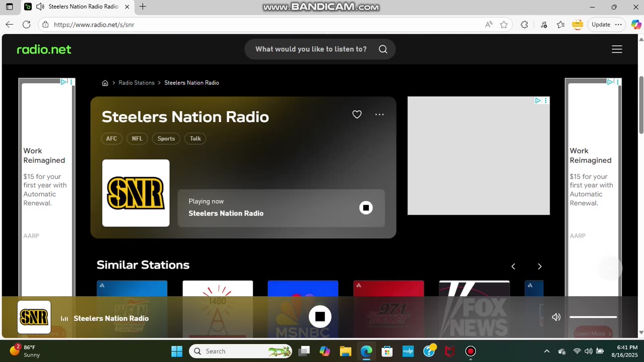Viewport: 644px width, 362px height.
Task: Show hidden system tray icons
Action: 547,351
